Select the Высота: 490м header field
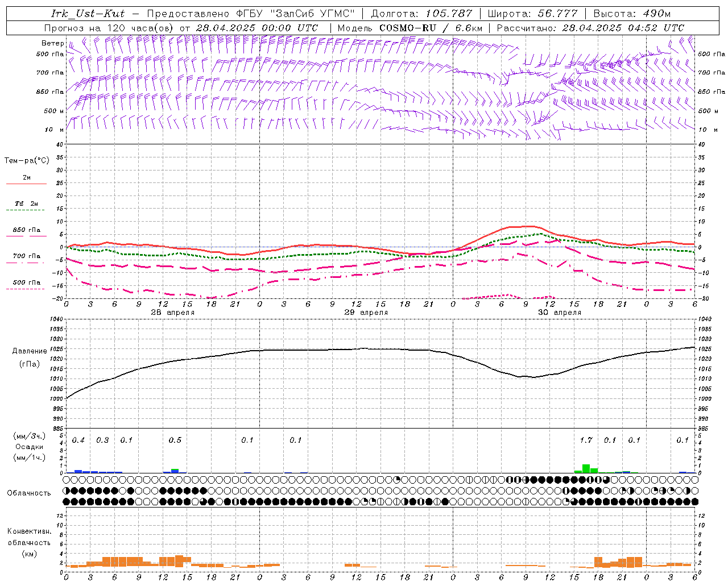Viewport: 728px width, 582px height. (632, 14)
